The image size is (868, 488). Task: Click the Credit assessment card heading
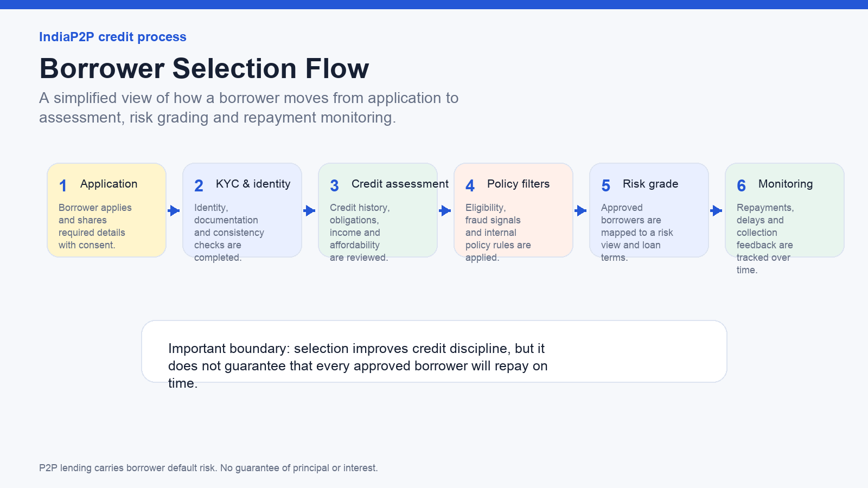pyautogui.click(x=400, y=184)
